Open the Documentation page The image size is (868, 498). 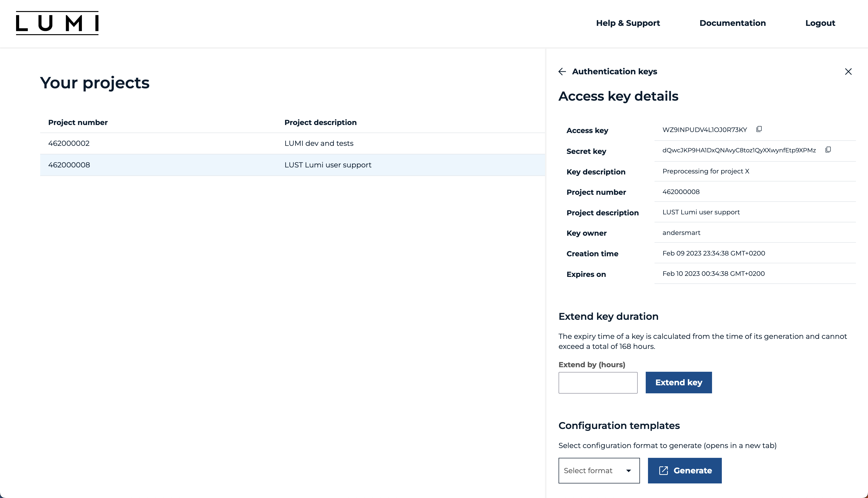tap(733, 23)
